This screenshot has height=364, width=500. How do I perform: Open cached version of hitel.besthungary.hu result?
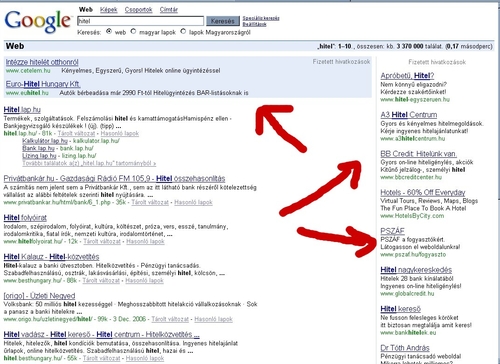[101, 358]
